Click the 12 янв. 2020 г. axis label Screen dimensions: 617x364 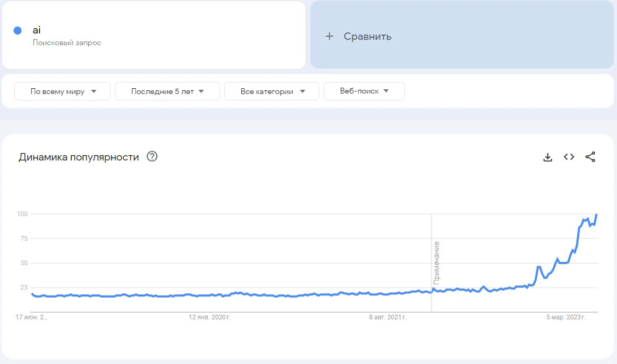coord(210,317)
